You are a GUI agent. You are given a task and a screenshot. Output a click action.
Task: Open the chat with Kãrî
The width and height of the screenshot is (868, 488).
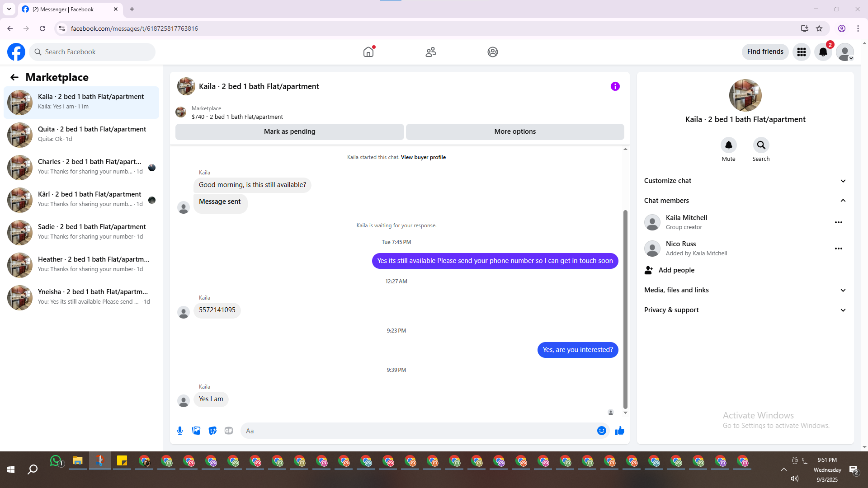[81, 200]
